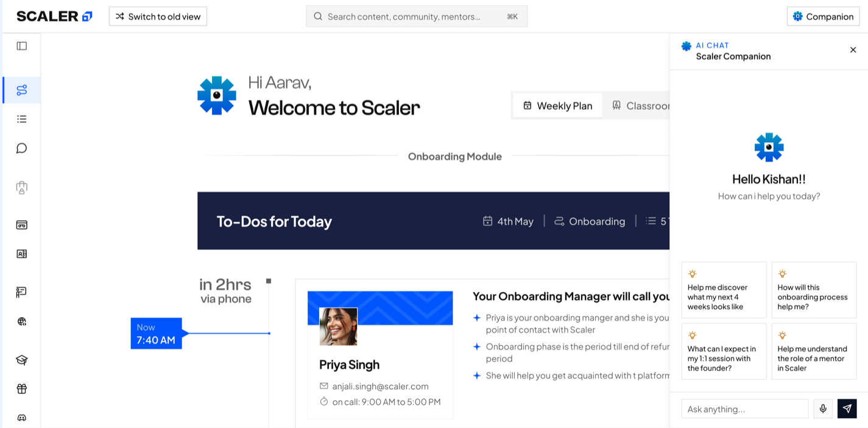
Task: Open the list sidebar icon
Action: [x=22, y=119]
